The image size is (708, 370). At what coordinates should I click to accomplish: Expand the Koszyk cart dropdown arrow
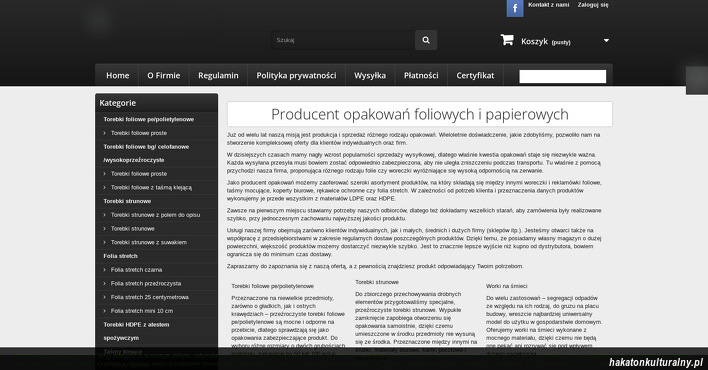coord(606,41)
